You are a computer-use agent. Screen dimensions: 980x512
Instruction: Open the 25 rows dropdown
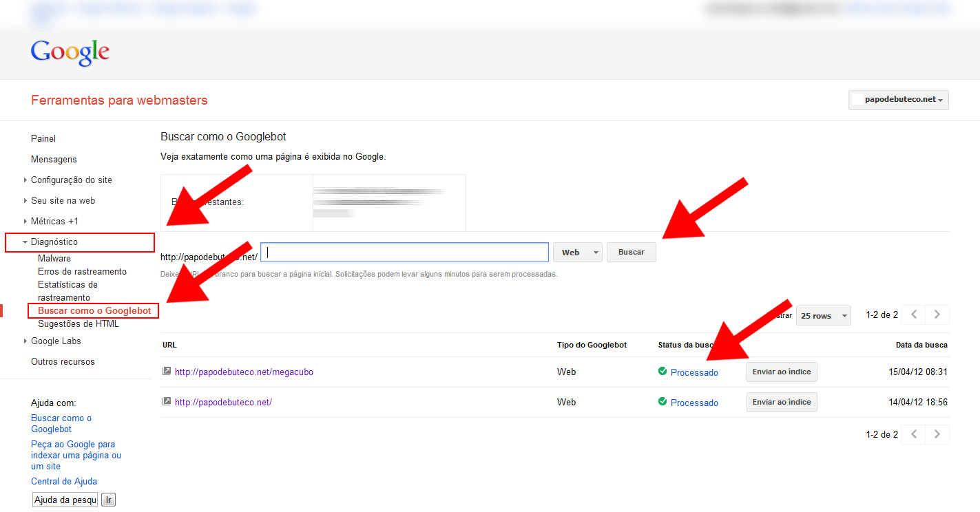click(x=823, y=316)
